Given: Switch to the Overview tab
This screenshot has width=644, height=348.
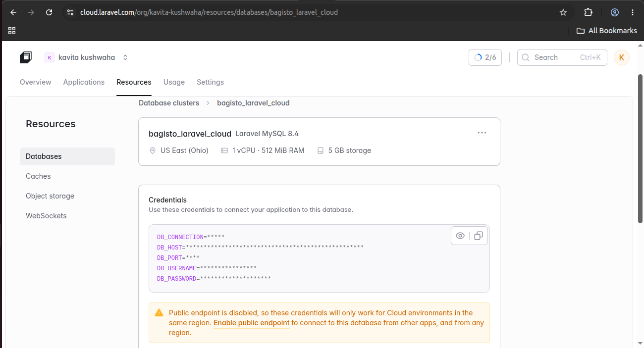Looking at the screenshot, I should [x=36, y=82].
